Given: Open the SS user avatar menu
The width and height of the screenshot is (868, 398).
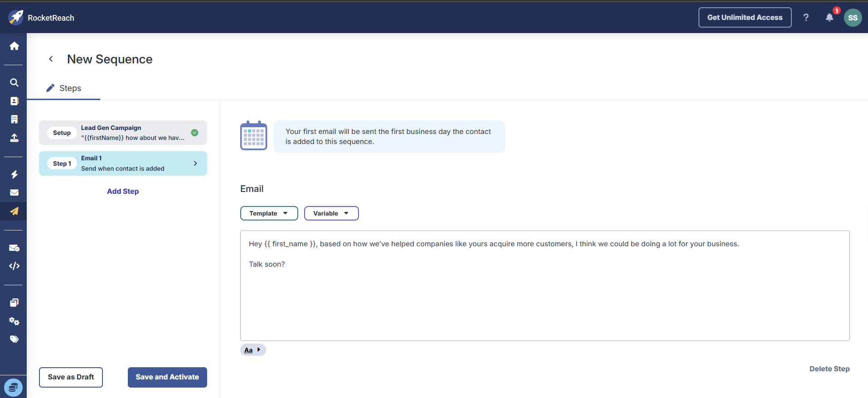Looking at the screenshot, I should 853,18.
